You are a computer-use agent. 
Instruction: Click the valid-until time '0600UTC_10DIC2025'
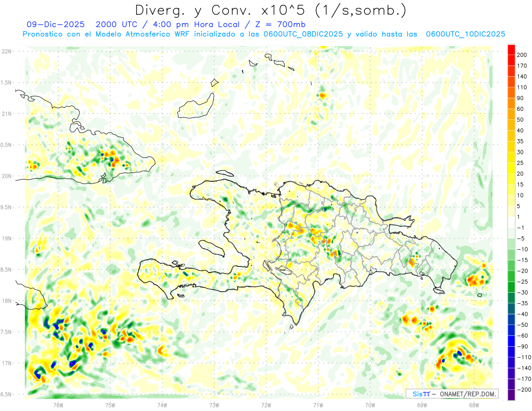465,34
